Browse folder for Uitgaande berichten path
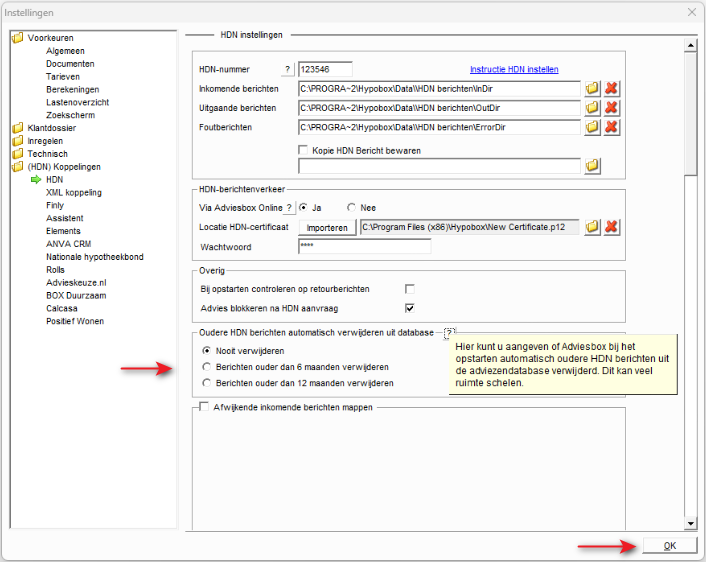Viewport: 706px width, 562px height. point(593,108)
